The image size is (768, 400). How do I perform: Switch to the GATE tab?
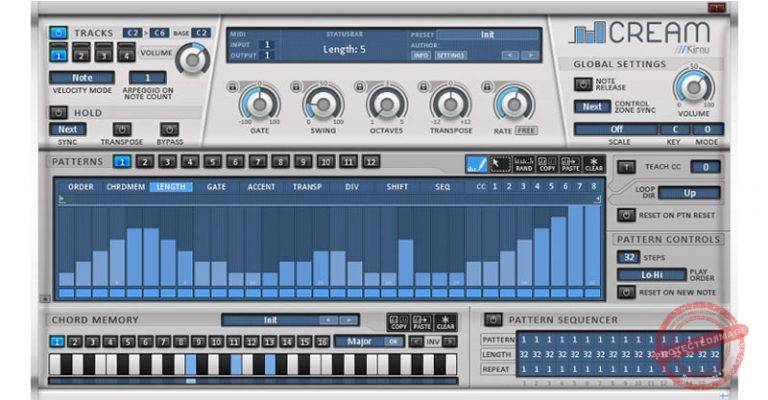(x=216, y=187)
